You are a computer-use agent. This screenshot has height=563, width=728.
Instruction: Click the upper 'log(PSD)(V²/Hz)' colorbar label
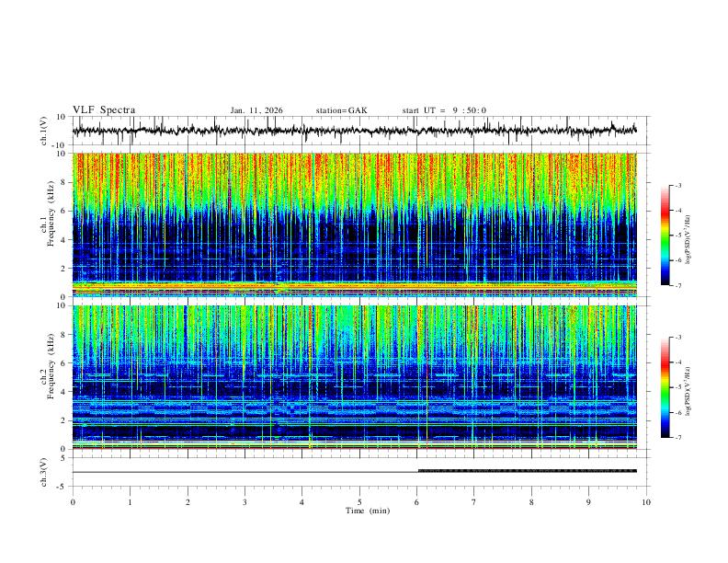pyautogui.click(x=688, y=239)
